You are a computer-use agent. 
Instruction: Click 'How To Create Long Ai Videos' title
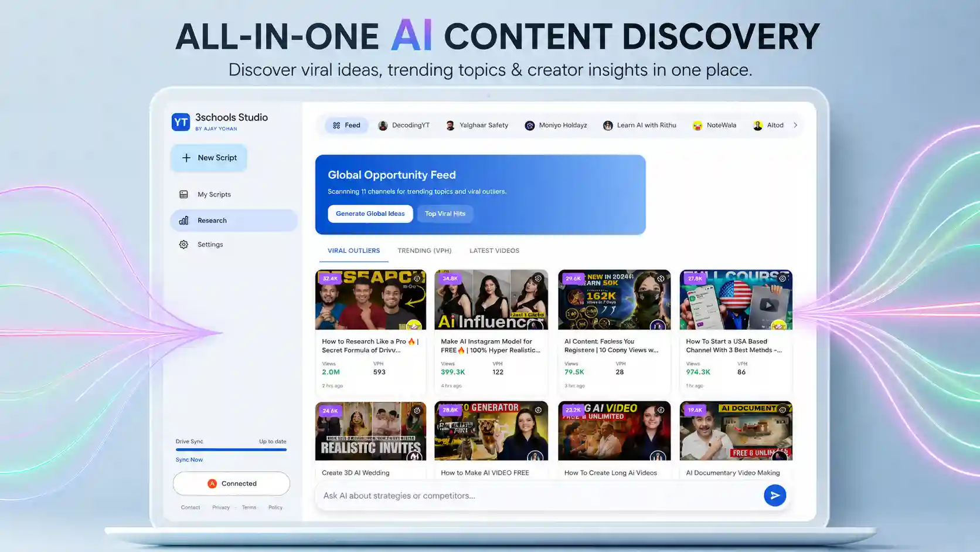click(610, 473)
